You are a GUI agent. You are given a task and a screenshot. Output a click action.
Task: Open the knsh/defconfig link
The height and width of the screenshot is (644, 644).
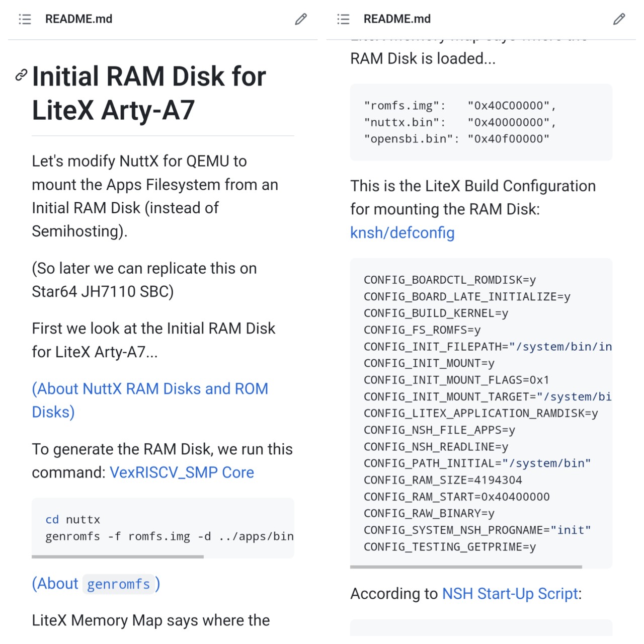click(402, 232)
